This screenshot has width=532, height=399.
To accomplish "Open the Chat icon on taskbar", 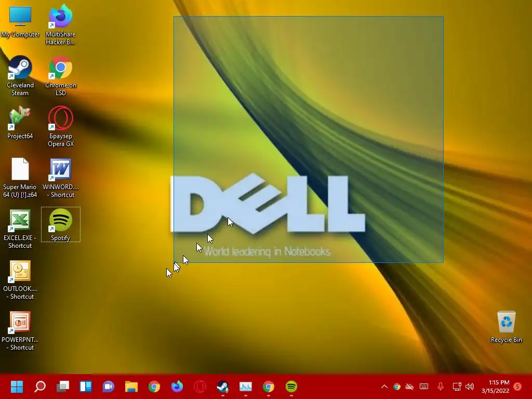I will 108,387.
